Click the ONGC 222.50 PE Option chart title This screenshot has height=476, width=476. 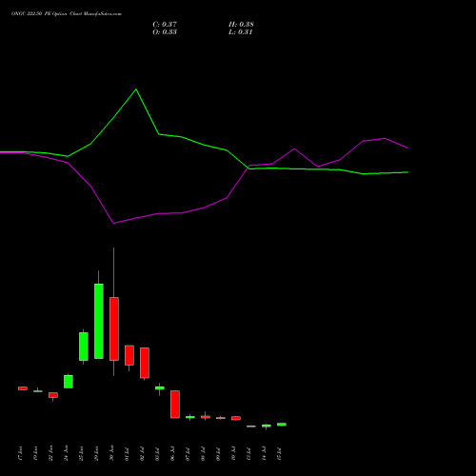pos(67,14)
